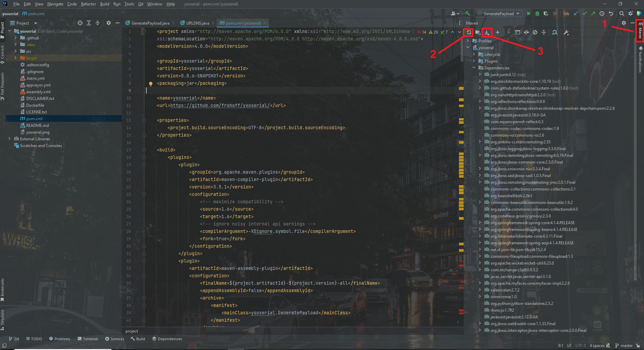Execute Maven goal icon
Viewport: 644px width, 350px height.
(517, 32)
